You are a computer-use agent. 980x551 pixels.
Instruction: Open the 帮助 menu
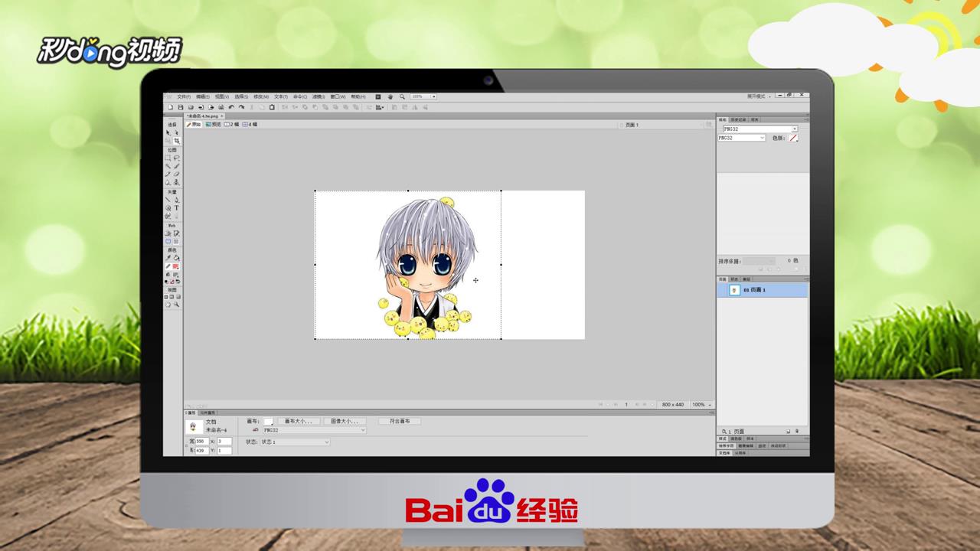(x=358, y=96)
